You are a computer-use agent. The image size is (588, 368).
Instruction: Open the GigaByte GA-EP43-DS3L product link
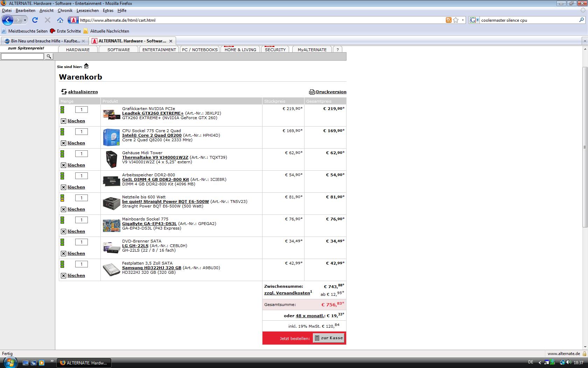149,224
